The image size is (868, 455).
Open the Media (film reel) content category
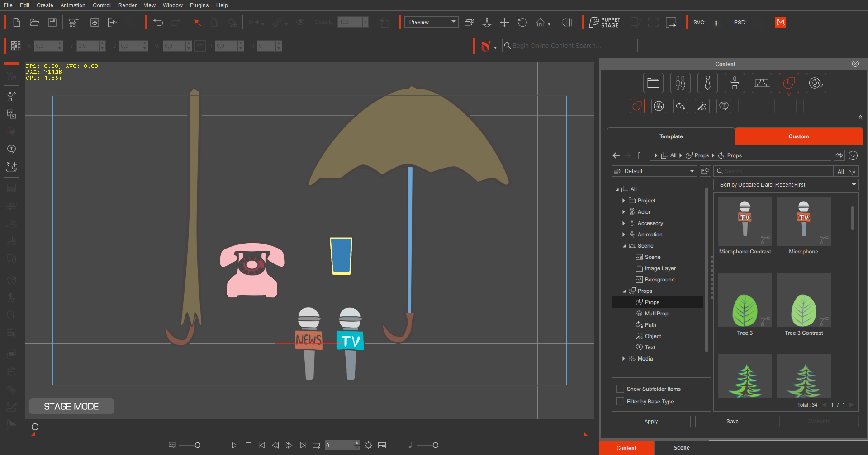[x=816, y=83]
